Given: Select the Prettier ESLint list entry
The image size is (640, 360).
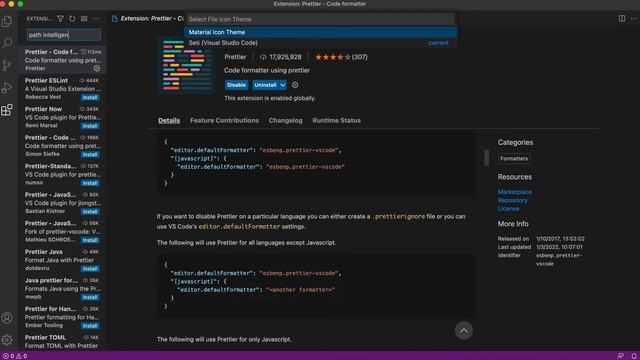Looking at the screenshot, I should point(62,89).
